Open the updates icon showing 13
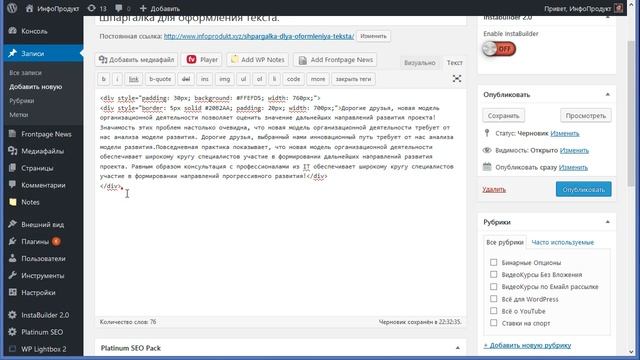Screen dimensions: 640x360 pyautogui.click(x=91, y=8)
